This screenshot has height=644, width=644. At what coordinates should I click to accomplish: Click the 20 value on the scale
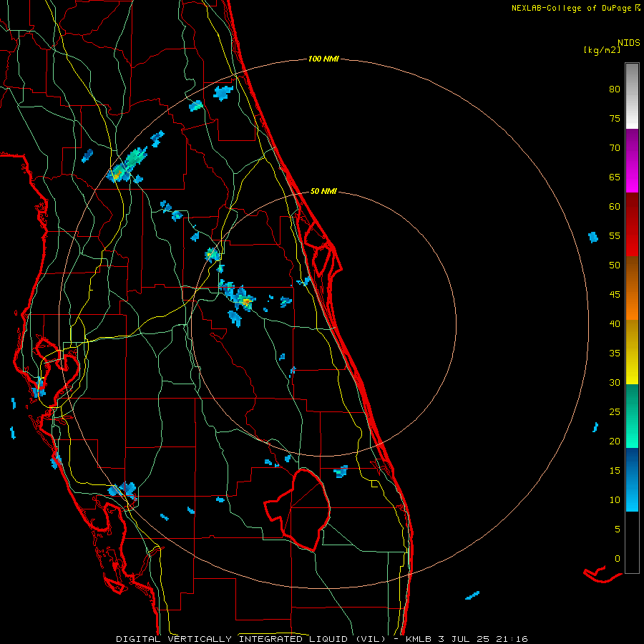coord(615,441)
